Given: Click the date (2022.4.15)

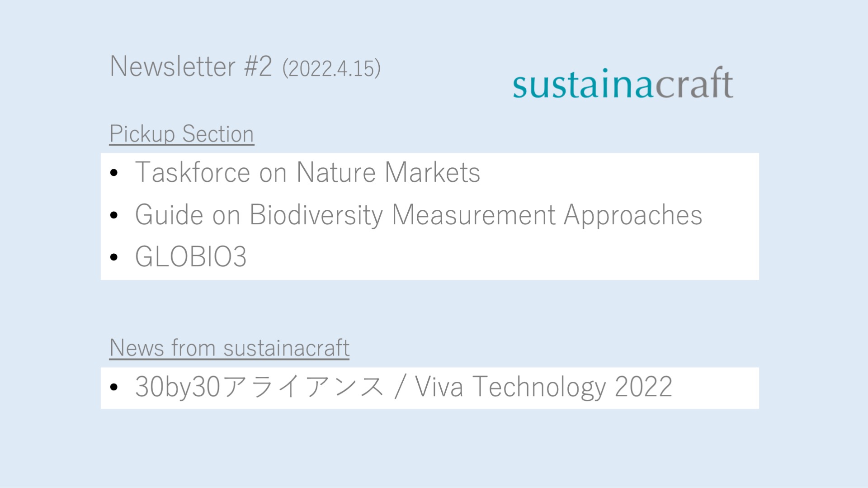Looking at the screenshot, I should [331, 68].
